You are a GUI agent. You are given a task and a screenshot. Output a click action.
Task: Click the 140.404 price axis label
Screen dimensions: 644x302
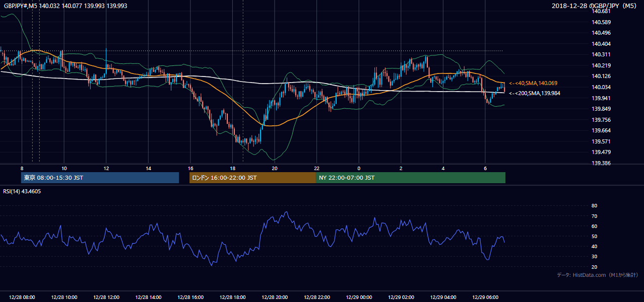[x=602, y=44]
